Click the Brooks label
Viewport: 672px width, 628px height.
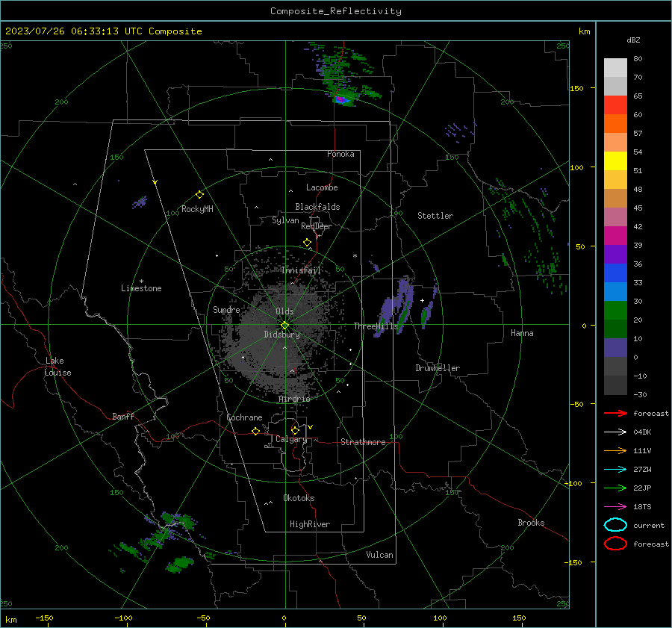point(531,523)
